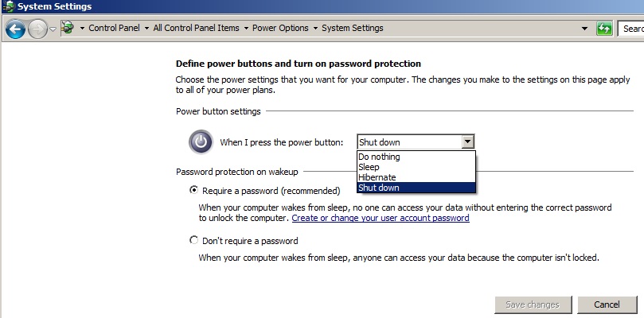This screenshot has width=644, height=318.
Task: Open Create or change your password link
Action: [381, 218]
